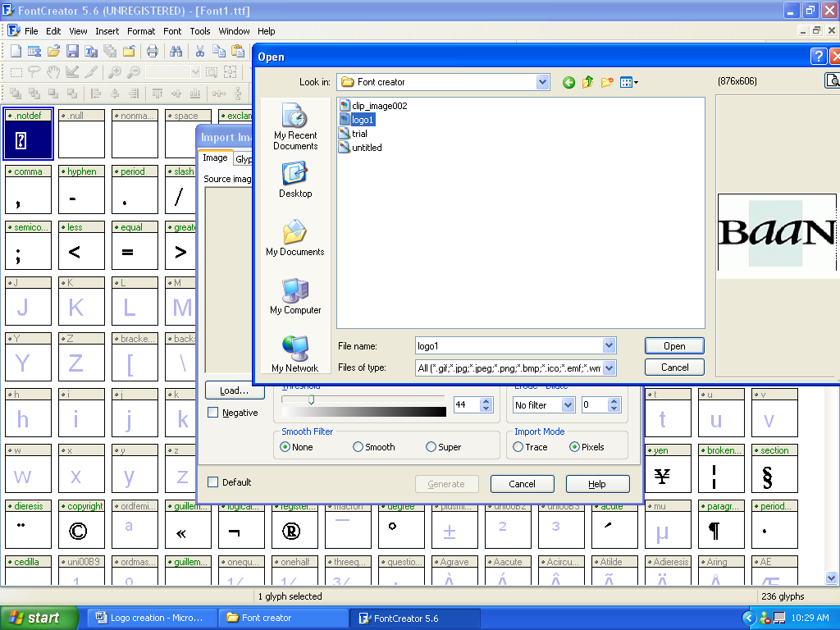Select the Super smooth filter option
Image resolution: width=840 pixels, height=630 pixels.
click(x=431, y=447)
